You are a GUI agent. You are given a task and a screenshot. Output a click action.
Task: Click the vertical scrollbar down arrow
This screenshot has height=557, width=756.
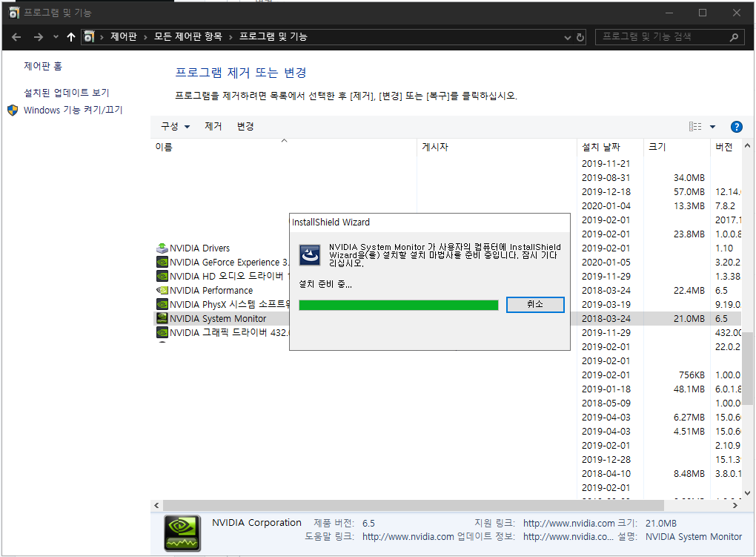[x=747, y=492]
